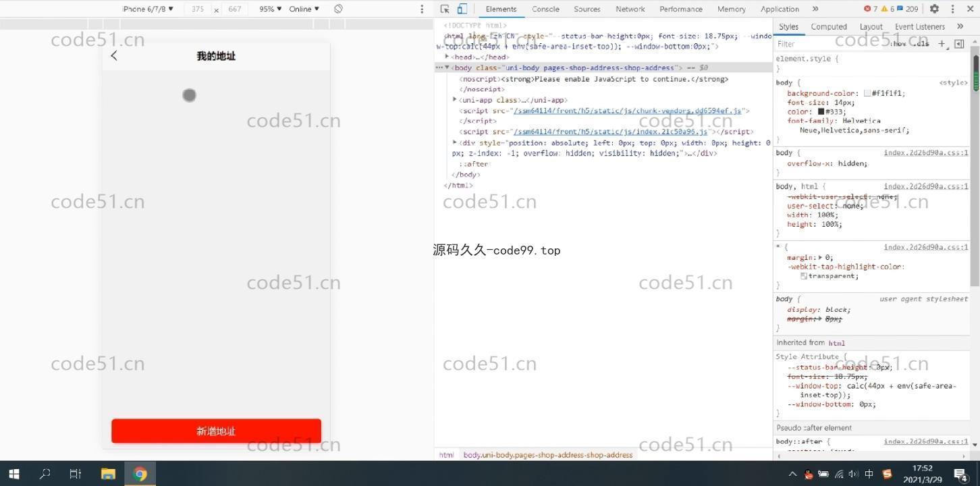This screenshot has height=486, width=980.
Task: Open the three-dot actions on body node row
Action: tap(439, 67)
